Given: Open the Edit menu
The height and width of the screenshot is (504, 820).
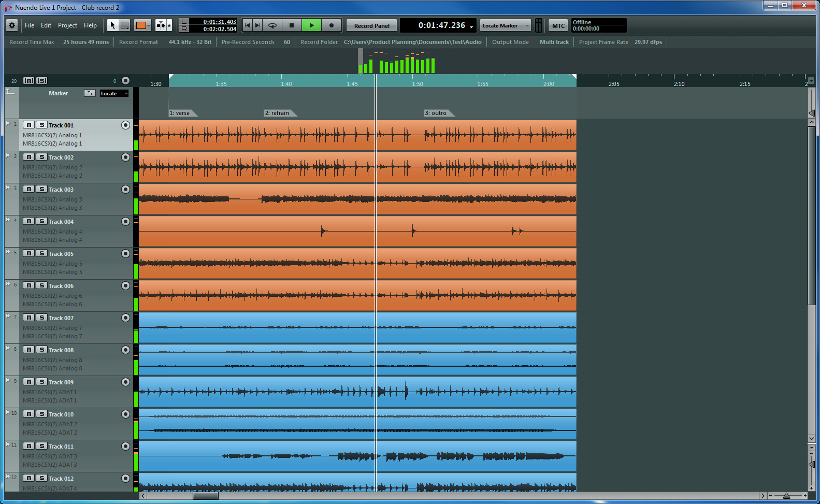Looking at the screenshot, I should [46, 25].
